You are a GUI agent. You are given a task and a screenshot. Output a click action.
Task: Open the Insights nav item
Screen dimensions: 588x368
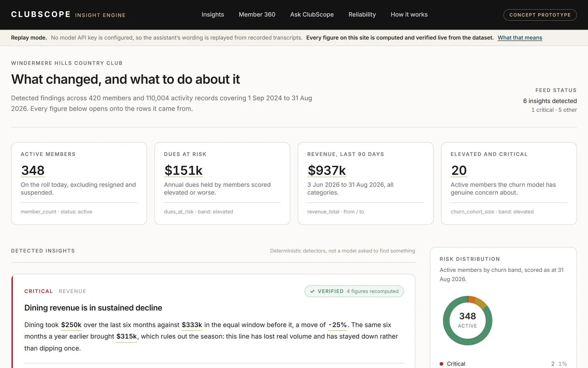tap(212, 14)
